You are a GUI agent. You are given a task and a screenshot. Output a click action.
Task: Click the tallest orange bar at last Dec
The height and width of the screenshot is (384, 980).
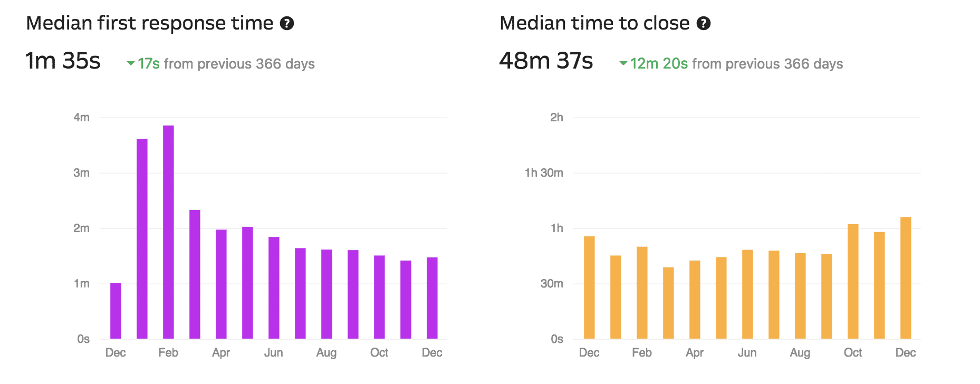pos(906,278)
